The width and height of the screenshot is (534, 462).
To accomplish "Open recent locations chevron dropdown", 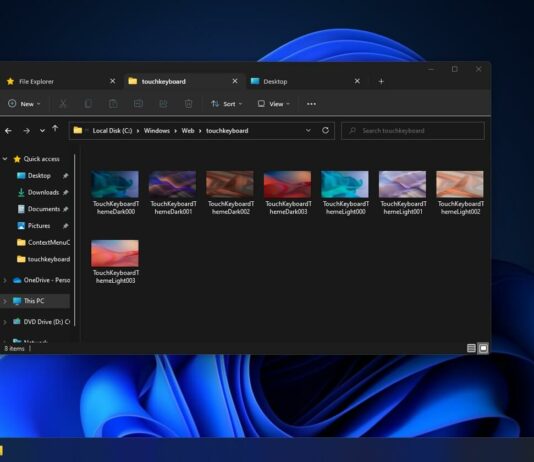I will point(42,131).
